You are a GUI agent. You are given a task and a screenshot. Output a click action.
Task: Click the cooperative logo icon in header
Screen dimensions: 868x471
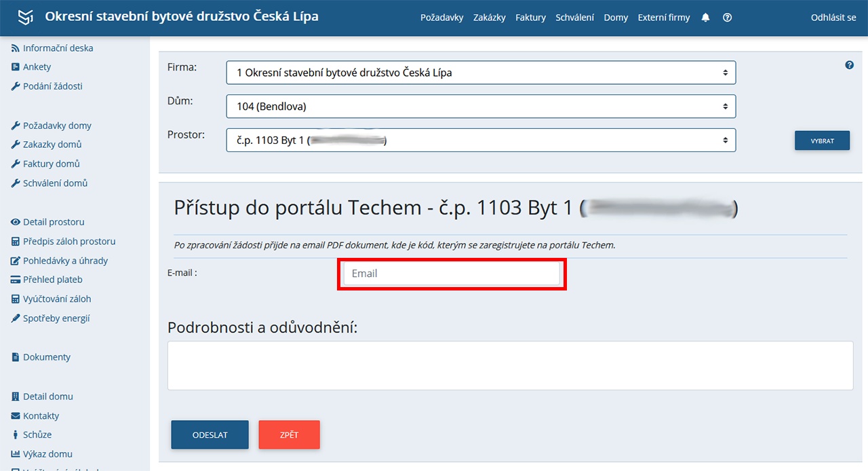tap(26, 17)
